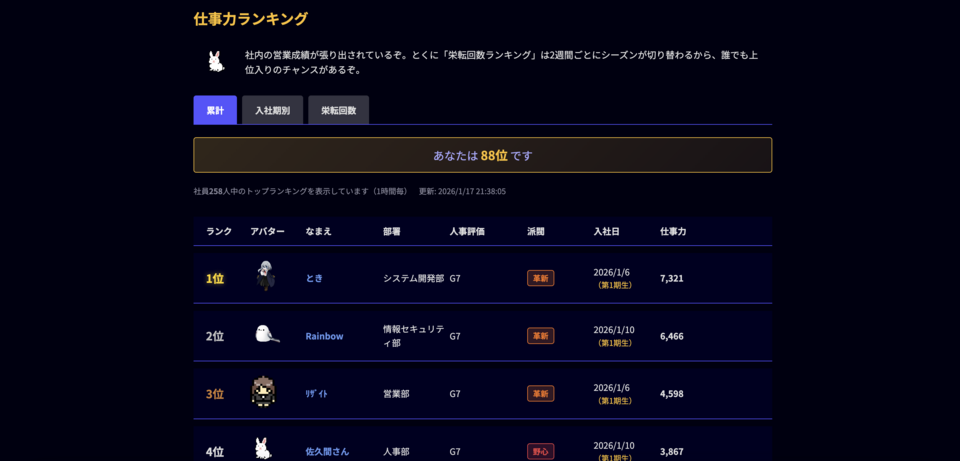The height and width of the screenshot is (461, 960).
Task: Click the 人事評価 column header
Action: pyautogui.click(x=467, y=231)
